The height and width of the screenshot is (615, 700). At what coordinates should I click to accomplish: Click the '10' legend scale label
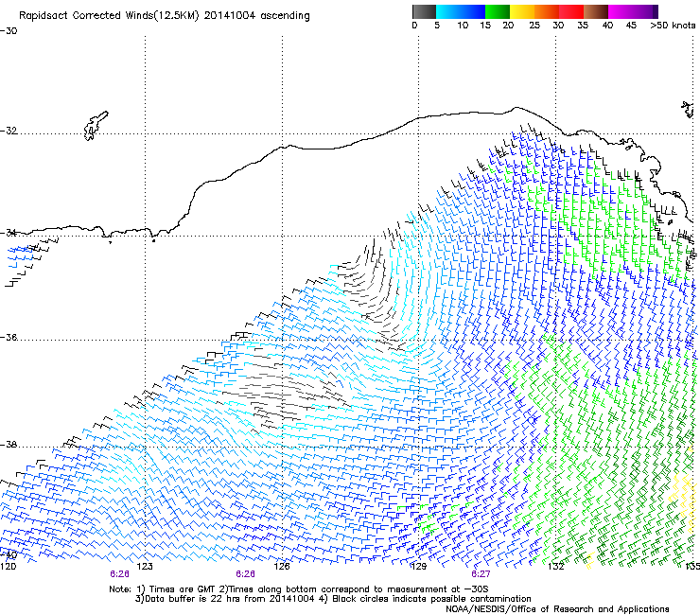coord(463,26)
